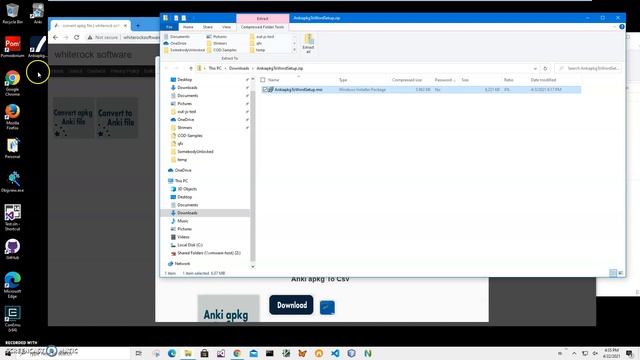Open Mozilla Firefox desktop shortcut
640x360 pixels.
(12, 117)
